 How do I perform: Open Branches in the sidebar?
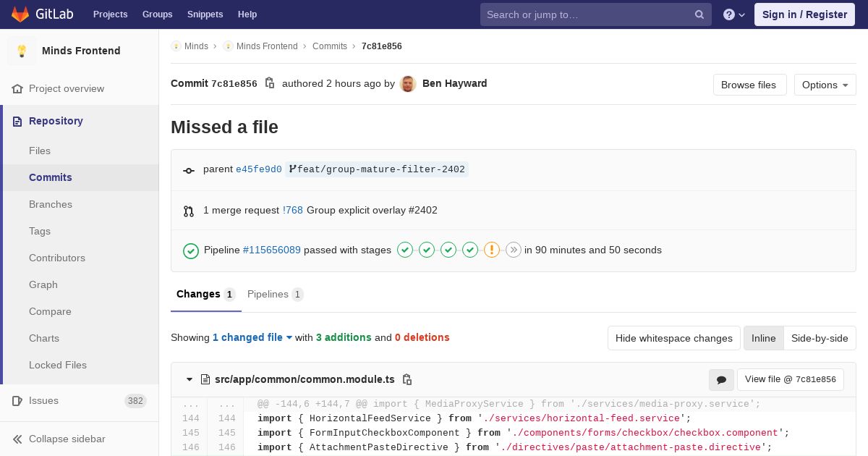tap(80, 204)
